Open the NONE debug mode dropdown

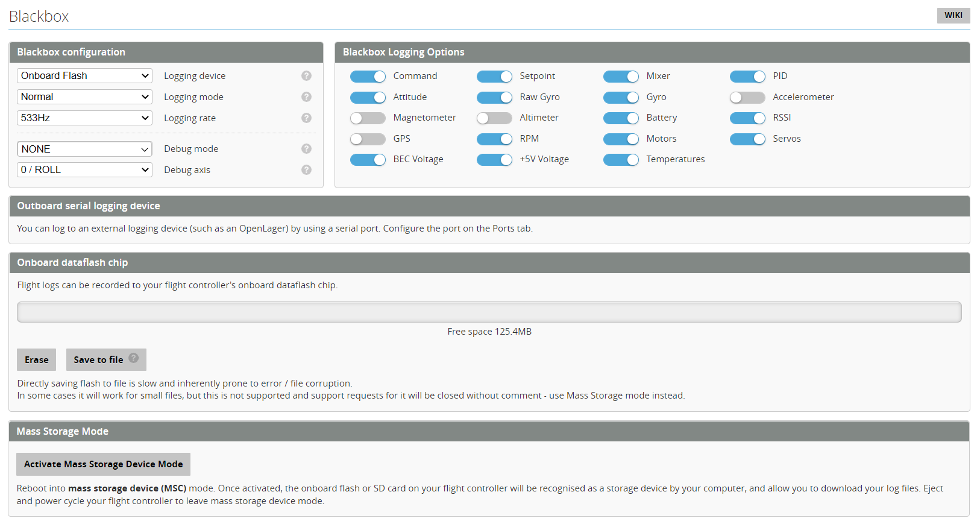point(84,149)
